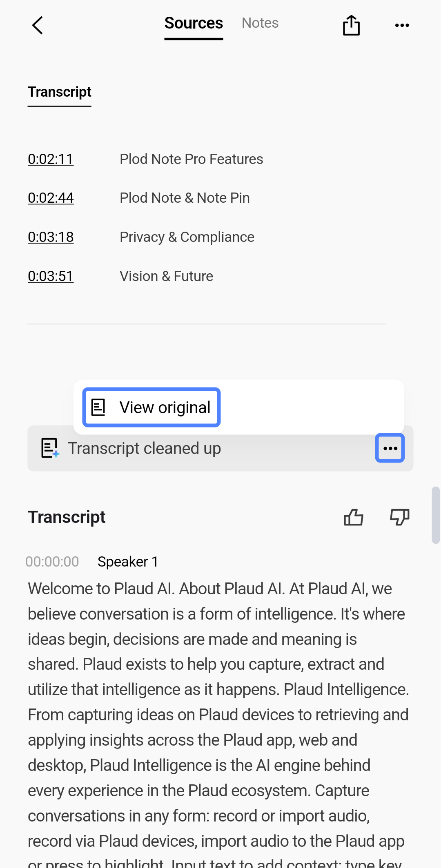Select View original menu option
The image size is (441, 868).
[151, 407]
